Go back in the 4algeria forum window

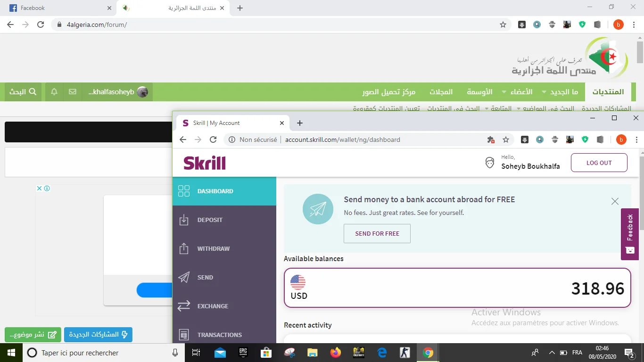[10, 25]
